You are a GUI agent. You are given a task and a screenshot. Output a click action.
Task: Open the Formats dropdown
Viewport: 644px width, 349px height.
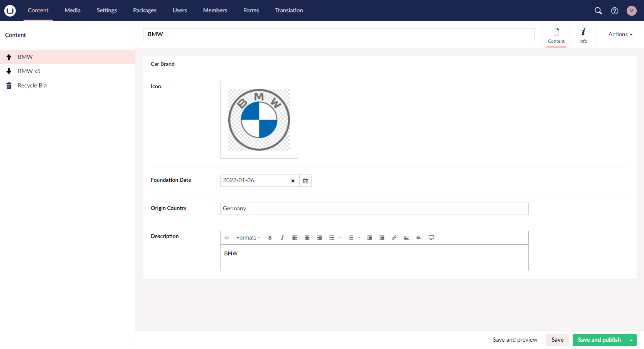(248, 238)
